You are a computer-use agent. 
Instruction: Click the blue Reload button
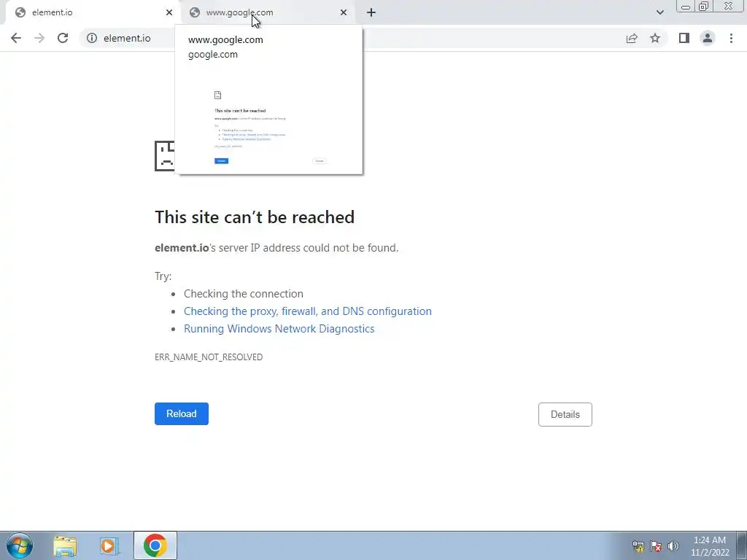pyautogui.click(x=182, y=414)
